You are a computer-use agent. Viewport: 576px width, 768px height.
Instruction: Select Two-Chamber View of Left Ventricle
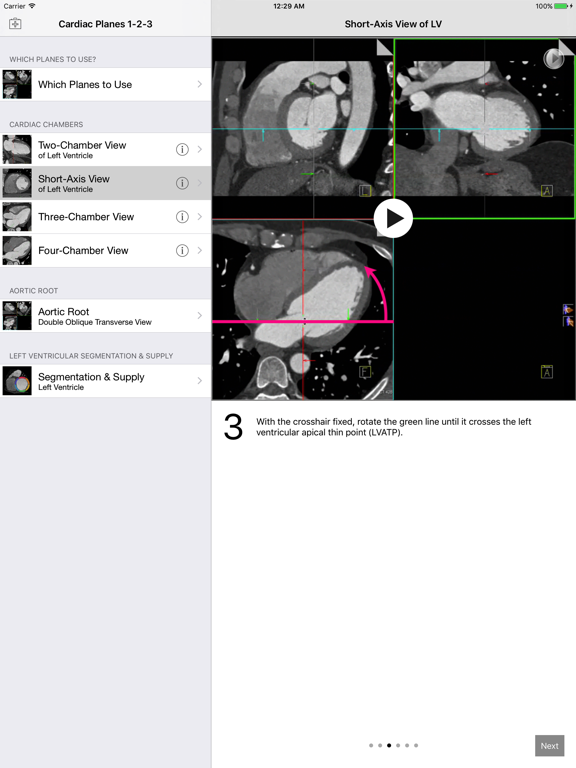pyautogui.click(x=105, y=149)
